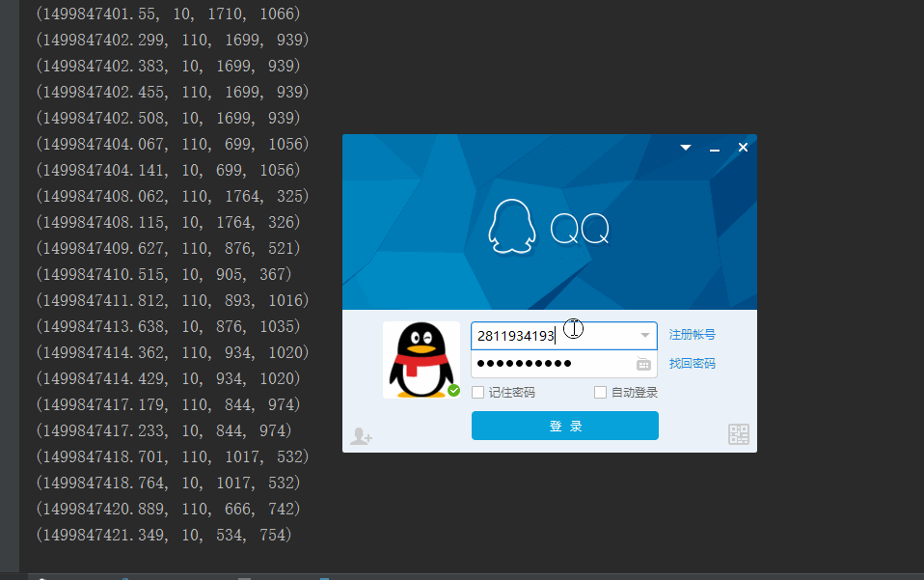Open the 找回密码 password recovery link

(x=693, y=364)
